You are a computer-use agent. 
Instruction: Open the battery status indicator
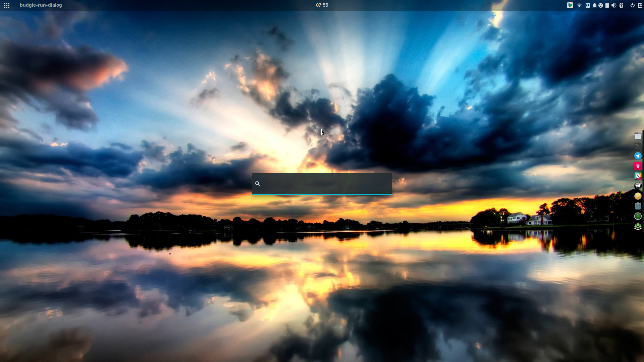point(607,5)
